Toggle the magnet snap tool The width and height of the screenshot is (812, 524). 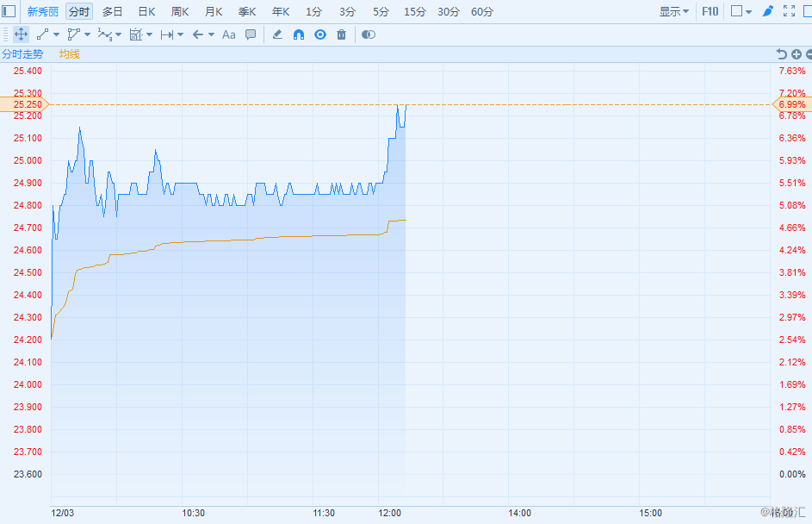(x=299, y=34)
